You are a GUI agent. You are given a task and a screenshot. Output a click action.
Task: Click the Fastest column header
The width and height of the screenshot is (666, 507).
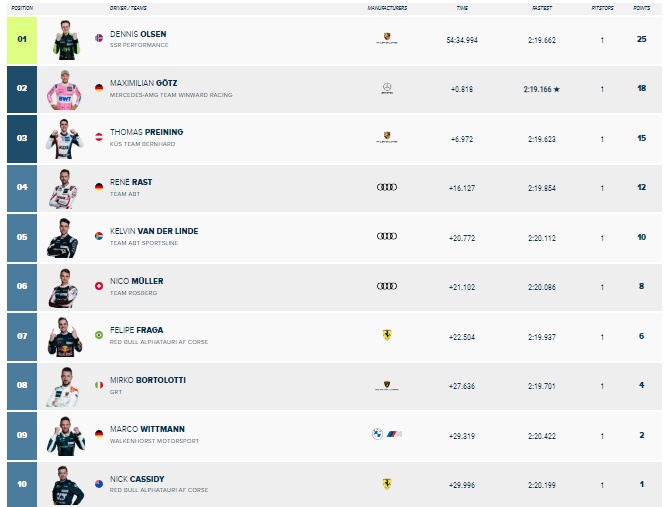[542, 8]
